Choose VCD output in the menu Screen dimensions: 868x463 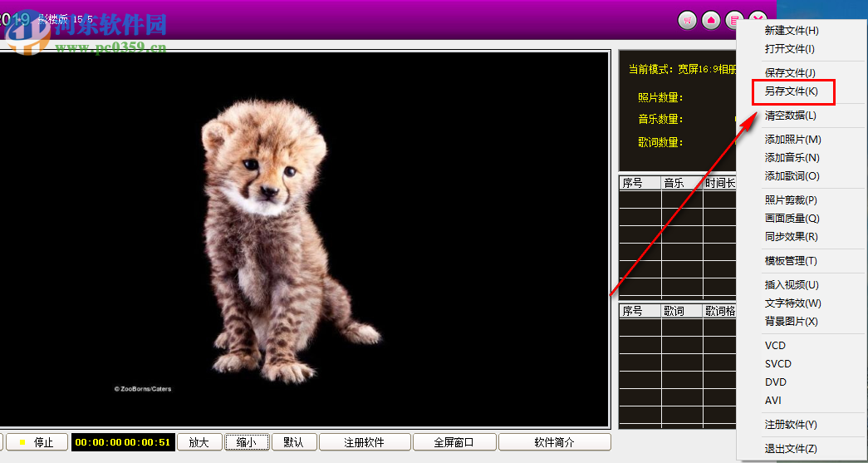pos(775,346)
